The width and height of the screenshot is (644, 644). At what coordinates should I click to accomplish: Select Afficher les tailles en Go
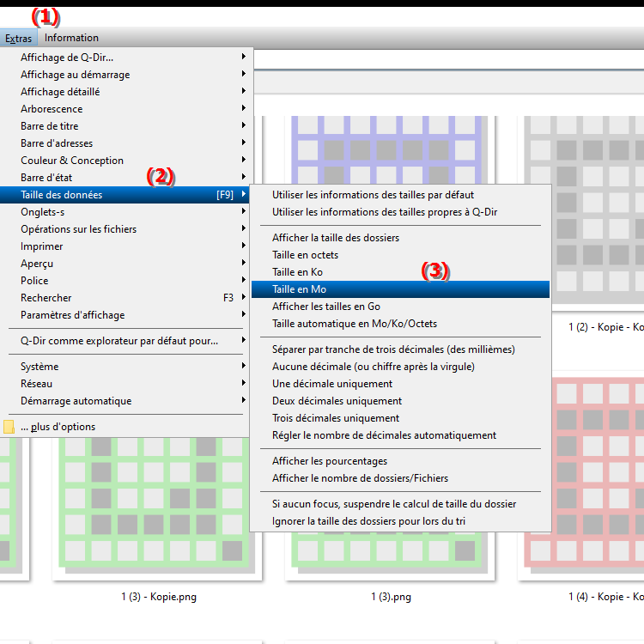[x=400, y=307]
